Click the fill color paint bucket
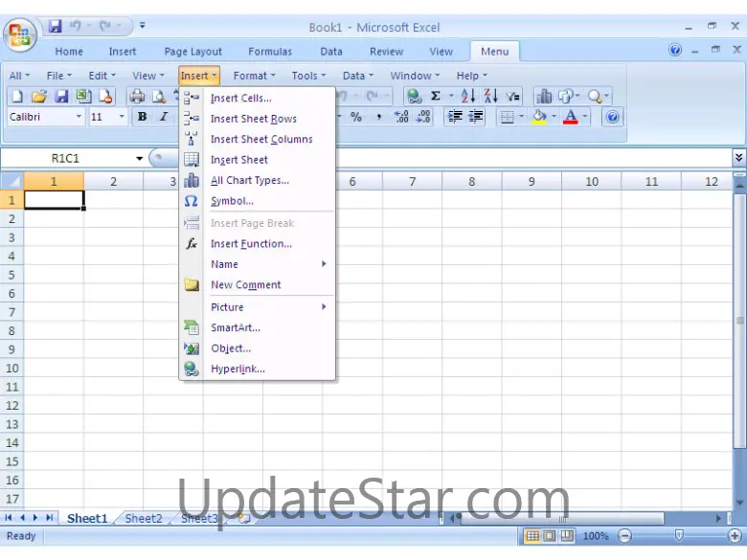747x560 pixels. coord(539,117)
